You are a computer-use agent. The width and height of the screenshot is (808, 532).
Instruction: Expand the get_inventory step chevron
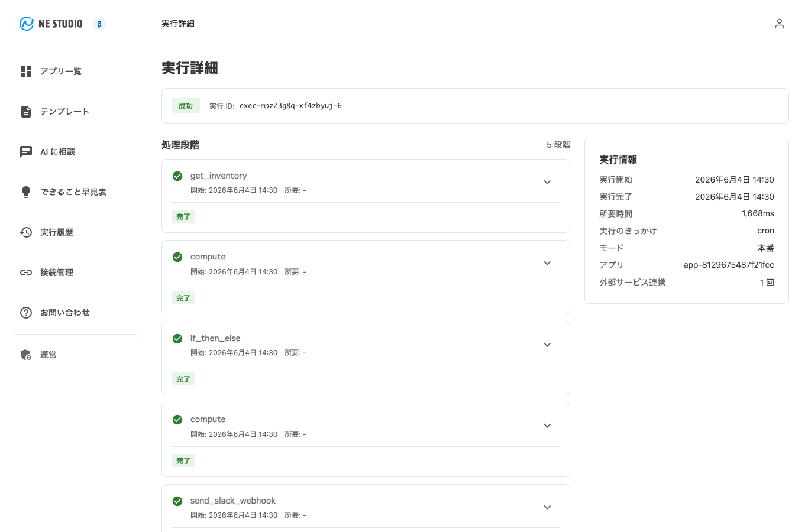click(x=547, y=182)
